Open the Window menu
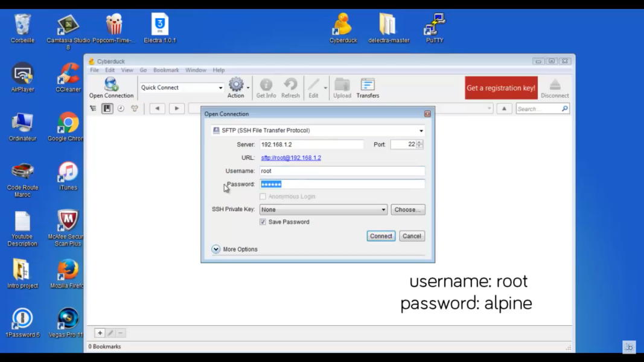644x362 pixels. pos(196,70)
